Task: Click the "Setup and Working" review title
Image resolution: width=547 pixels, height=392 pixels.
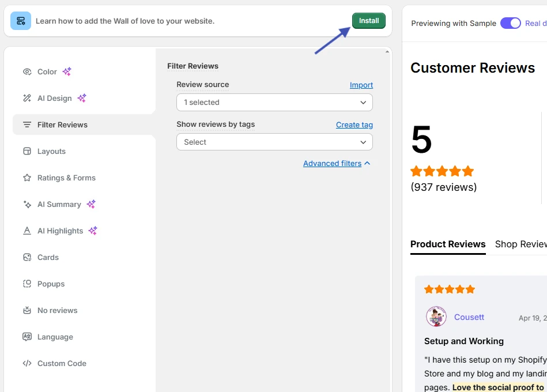Action: point(464,341)
